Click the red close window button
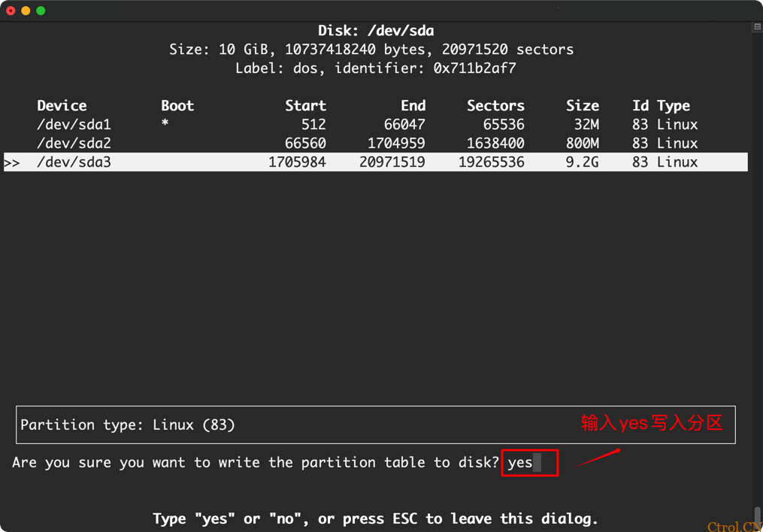The width and height of the screenshot is (763, 532). (11, 11)
